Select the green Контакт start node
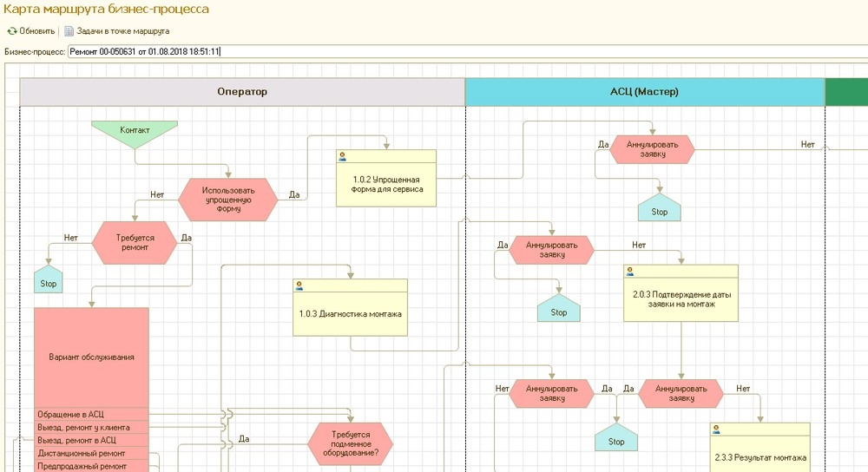868x472 pixels. (135, 132)
